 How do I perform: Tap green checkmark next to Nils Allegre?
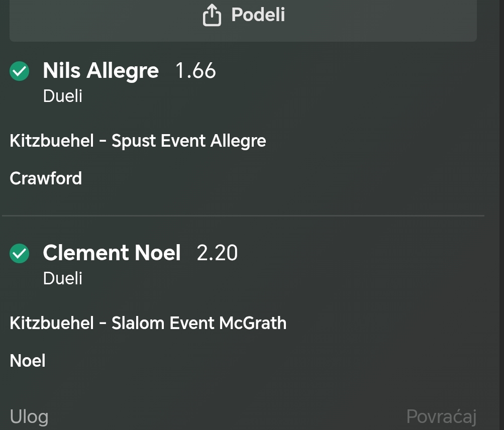(19, 71)
